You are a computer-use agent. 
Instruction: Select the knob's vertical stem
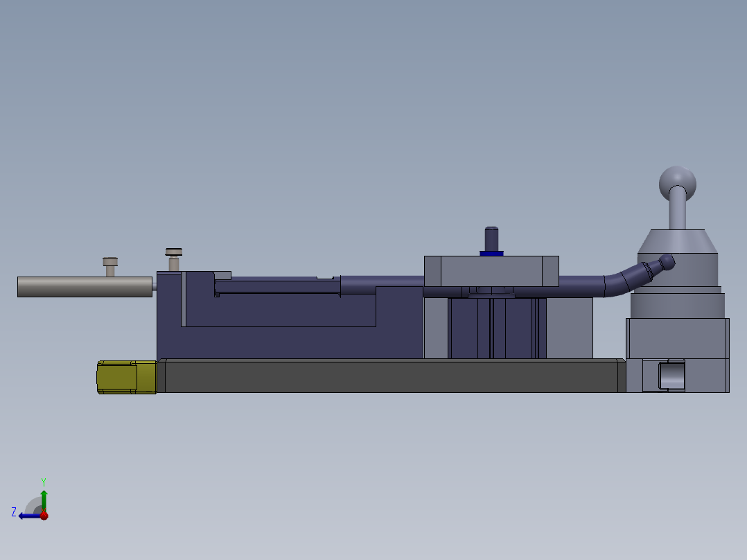coord(678,209)
